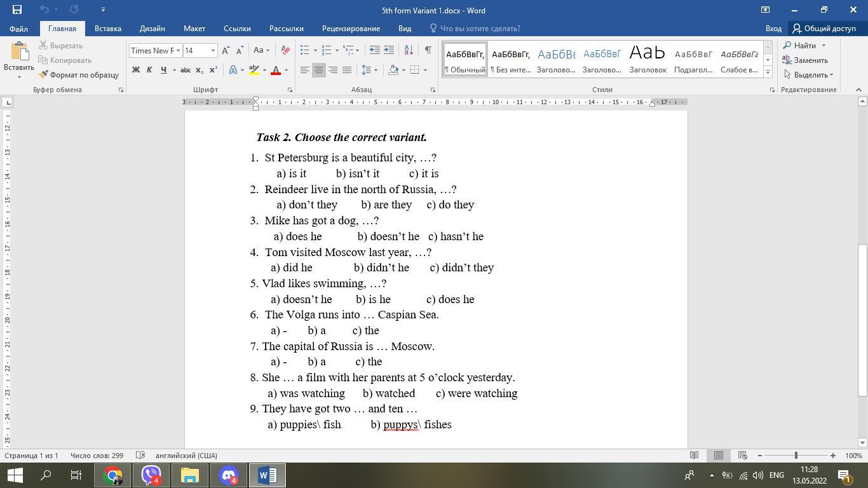
Task: Switch to Web Layout view in status bar
Action: coord(742,456)
